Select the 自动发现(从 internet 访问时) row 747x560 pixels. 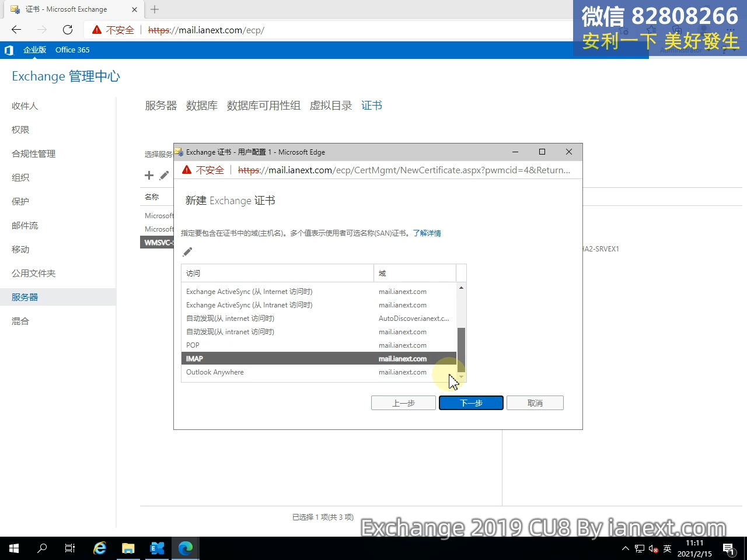point(319,318)
